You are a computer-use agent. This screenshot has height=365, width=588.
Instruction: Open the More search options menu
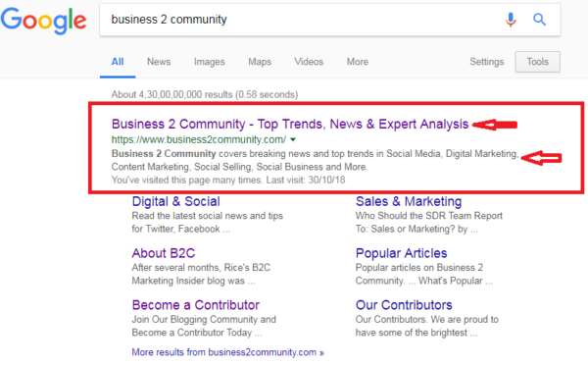(358, 62)
